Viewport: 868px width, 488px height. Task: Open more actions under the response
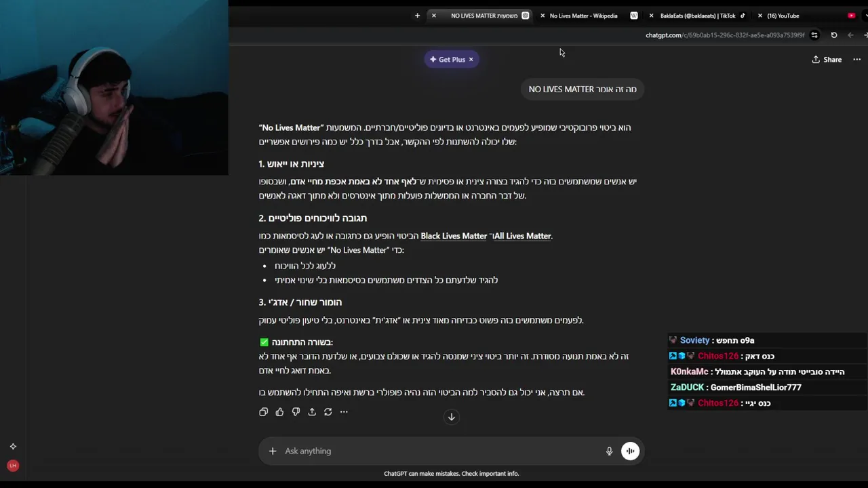point(344,411)
